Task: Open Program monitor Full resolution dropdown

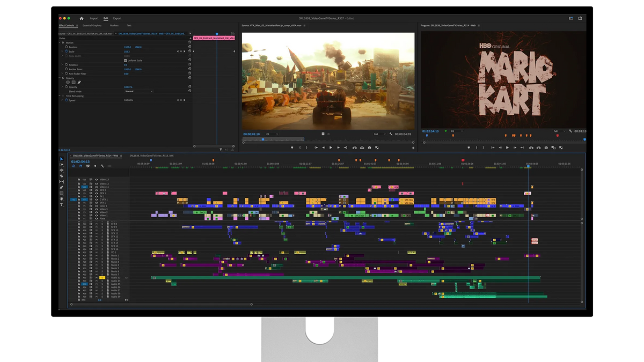Action: [x=559, y=131]
